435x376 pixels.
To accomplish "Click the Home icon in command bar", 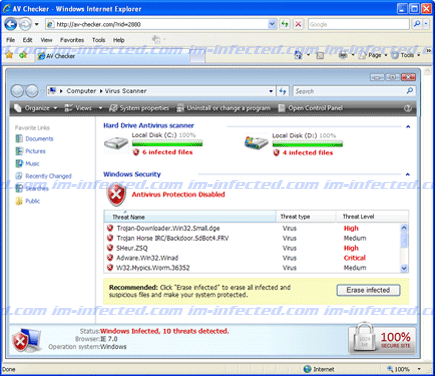I will [298, 55].
